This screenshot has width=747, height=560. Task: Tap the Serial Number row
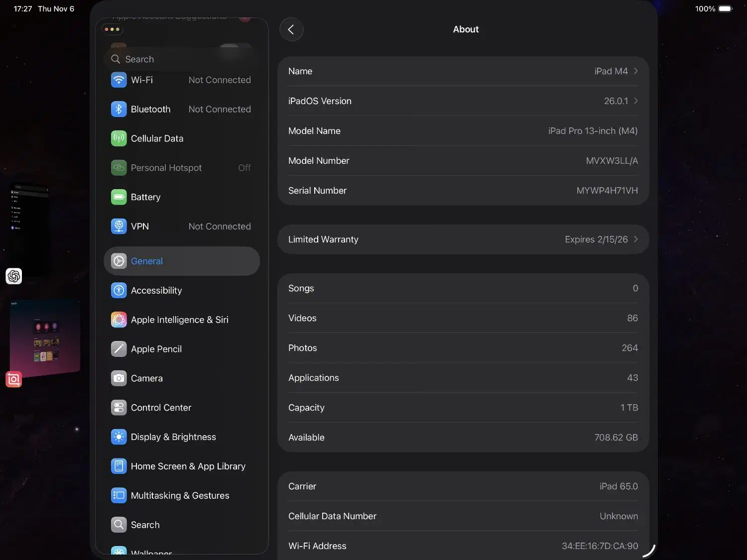click(x=463, y=191)
